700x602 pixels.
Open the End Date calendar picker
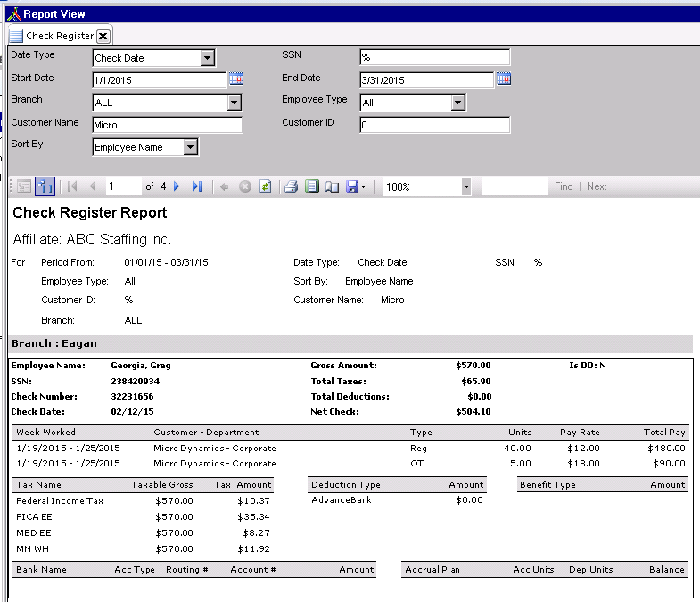point(504,79)
